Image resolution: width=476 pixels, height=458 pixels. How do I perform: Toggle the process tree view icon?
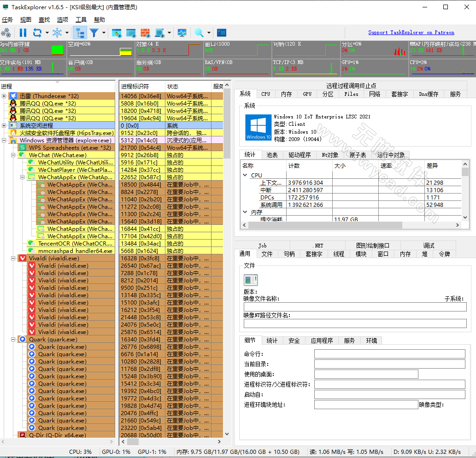(x=80, y=33)
